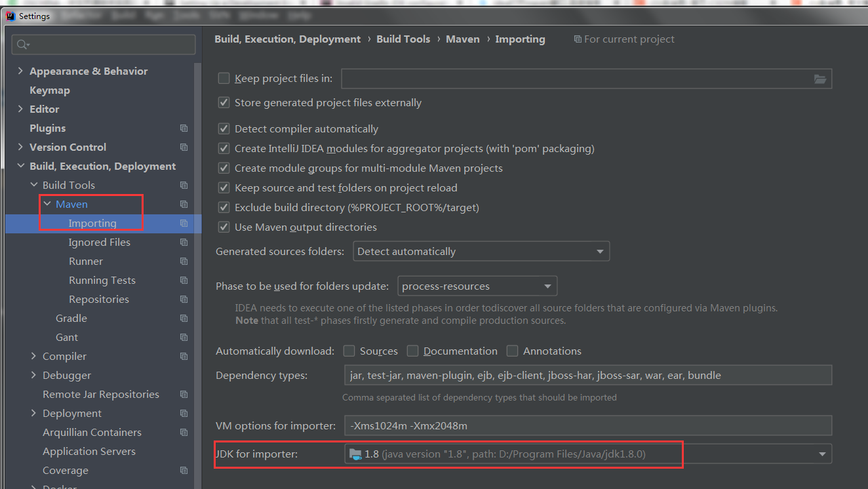Open Phase for folders update dropdown
The width and height of the screenshot is (868, 489).
coord(477,286)
